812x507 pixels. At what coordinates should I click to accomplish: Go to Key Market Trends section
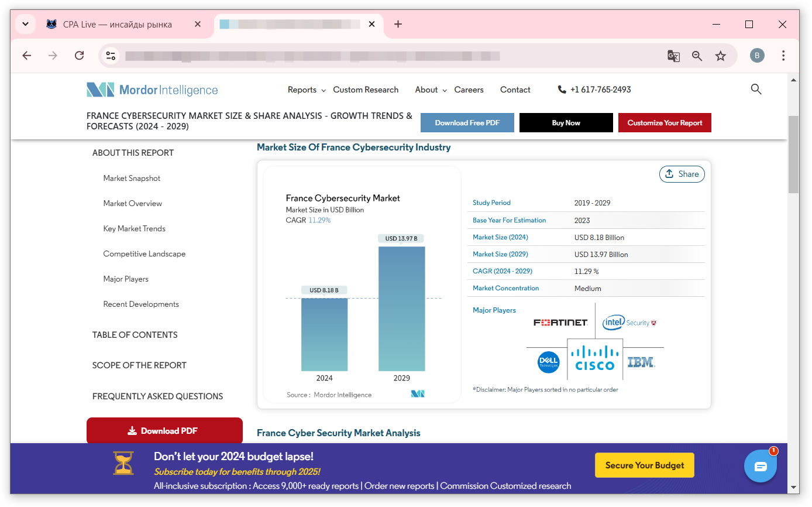tap(135, 228)
